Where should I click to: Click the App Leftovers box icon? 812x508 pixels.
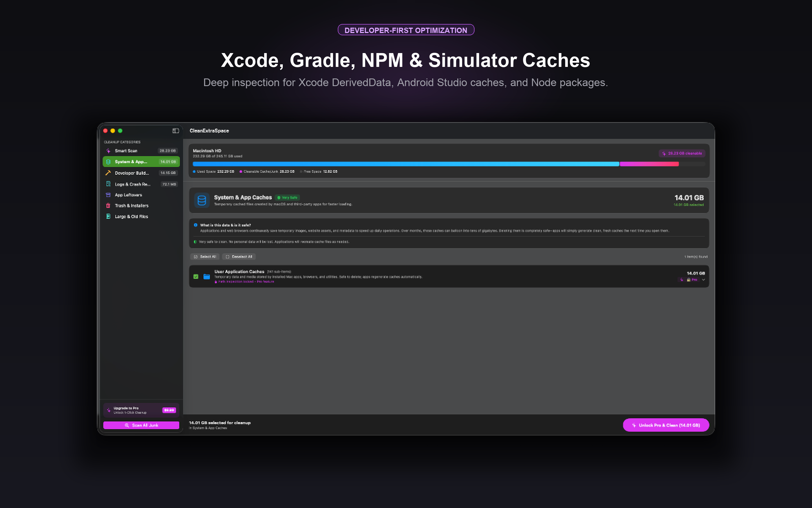[x=108, y=195]
